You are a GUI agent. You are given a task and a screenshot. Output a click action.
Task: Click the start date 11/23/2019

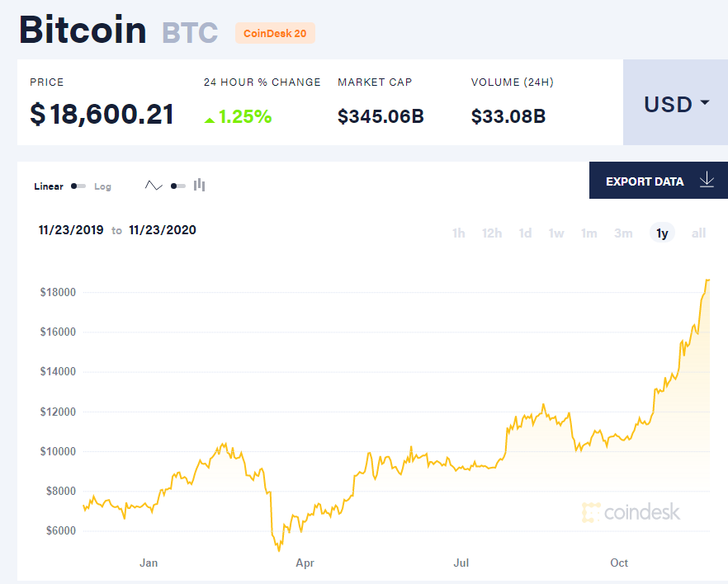tap(71, 230)
